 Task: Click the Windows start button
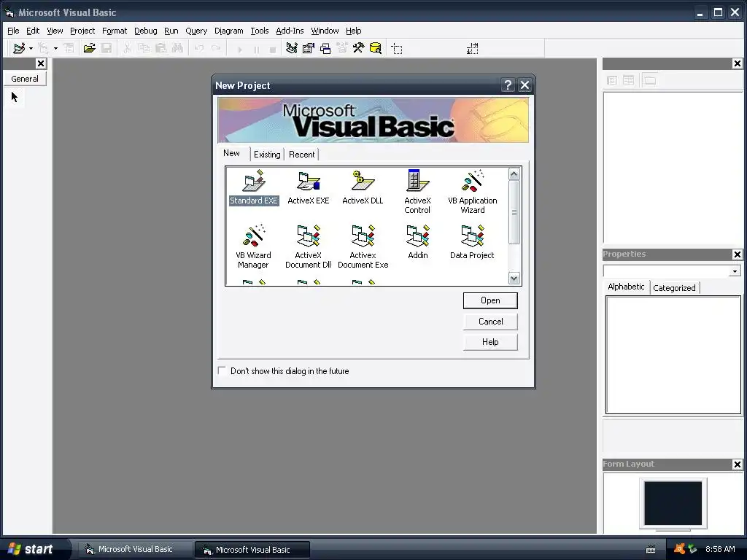pos(31,549)
